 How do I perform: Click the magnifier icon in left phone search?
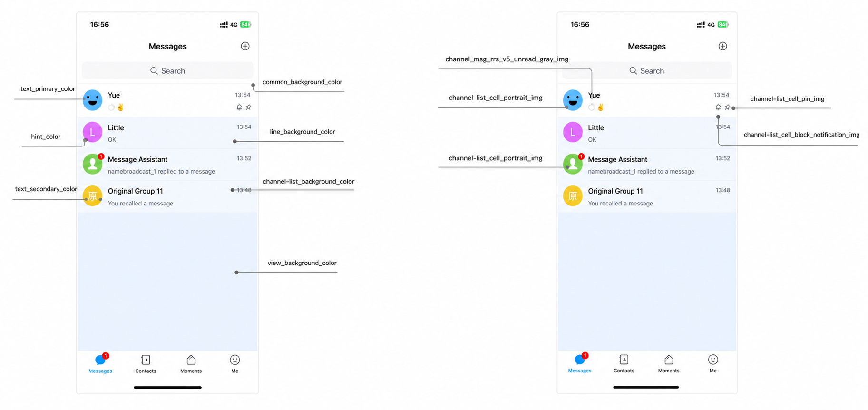tap(154, 71)
